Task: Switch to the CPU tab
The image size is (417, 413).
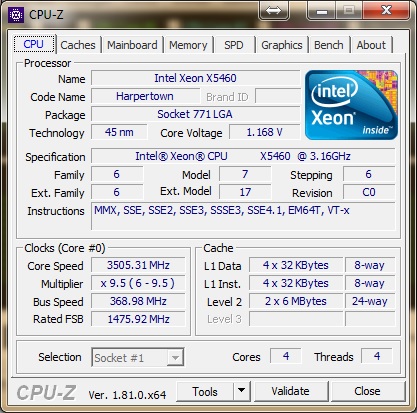Action: pyautogui.click(x=34, y=44)
